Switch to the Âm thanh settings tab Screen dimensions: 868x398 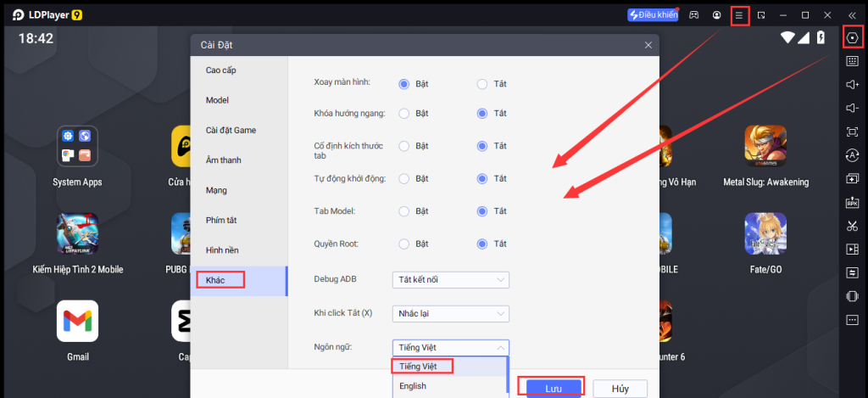pos(223,160)
